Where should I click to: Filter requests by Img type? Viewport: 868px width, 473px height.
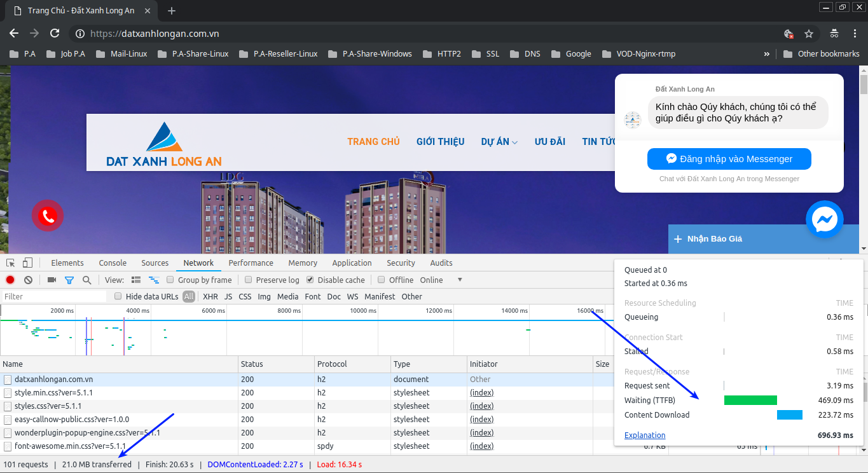point(264,296)
